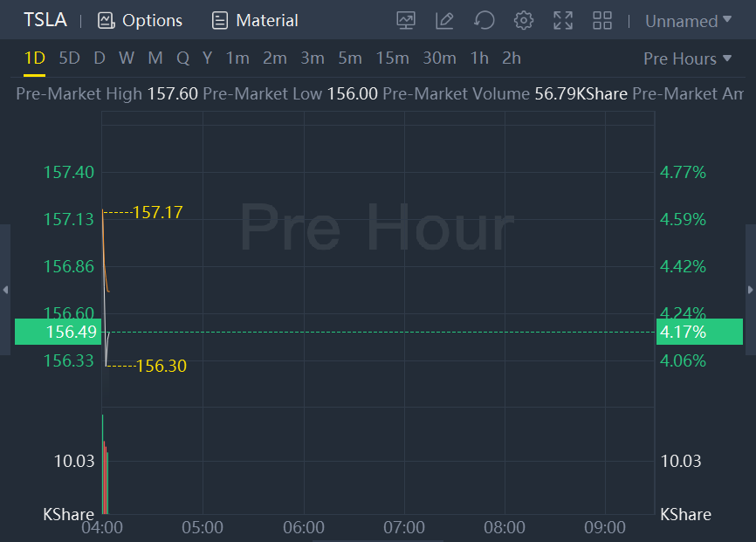Image resolution: width=756 pixels, height=542 pixels.
Task: Click the Options chain icon
Action: pyautogui.click(x=106, y=20)
